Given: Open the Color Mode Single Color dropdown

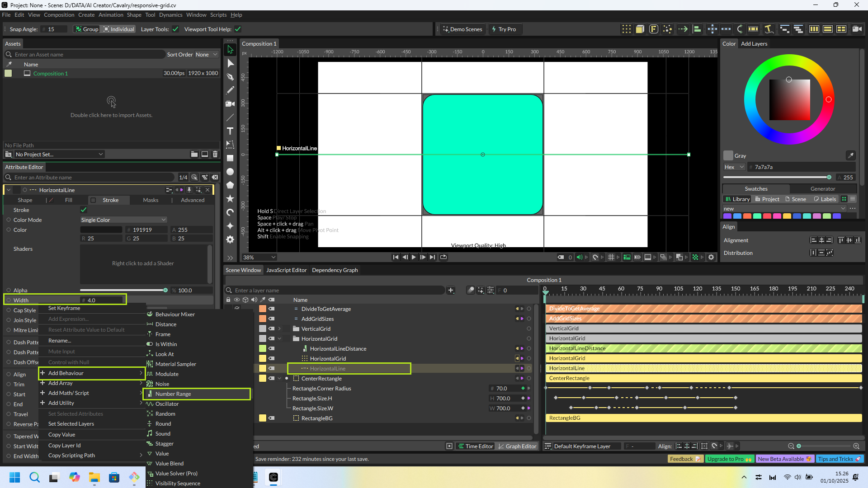Looking at the screenshot, I should pyautogui.click(x=123, y=220).
